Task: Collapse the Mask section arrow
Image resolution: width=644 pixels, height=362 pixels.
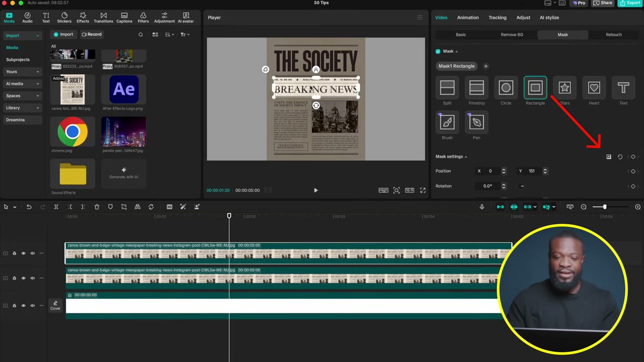Action: click(x=456, y=51)
